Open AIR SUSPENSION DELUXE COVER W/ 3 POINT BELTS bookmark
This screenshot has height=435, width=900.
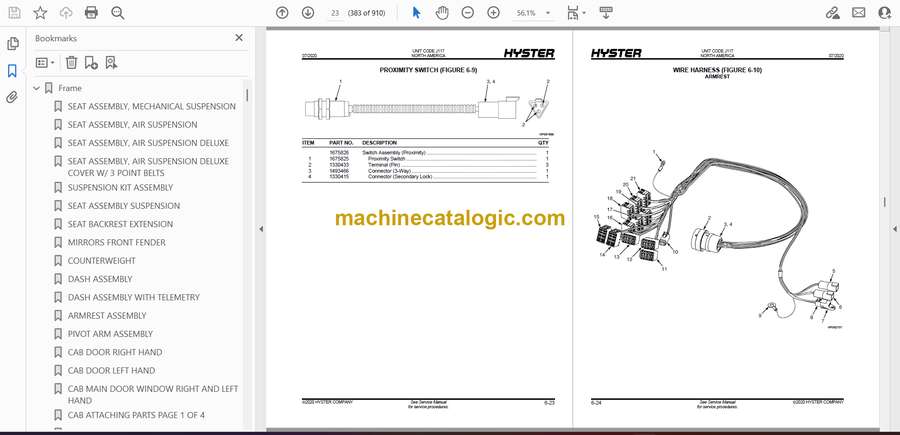(x=148, y=167)
